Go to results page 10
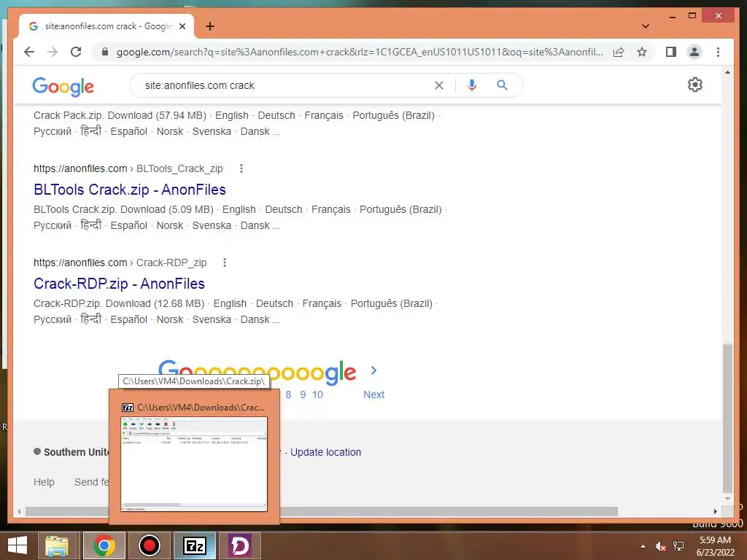 (x=317, y=394)
